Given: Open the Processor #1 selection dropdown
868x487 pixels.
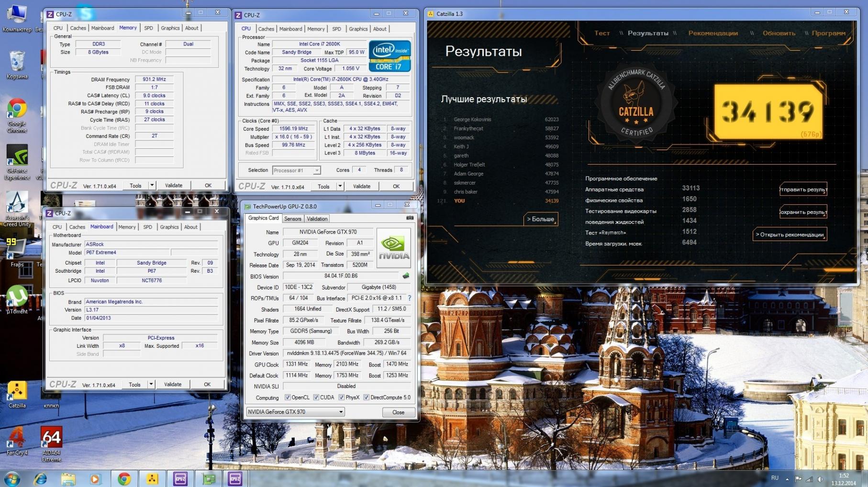Looking at the screenshot, I should click(297, 170).
